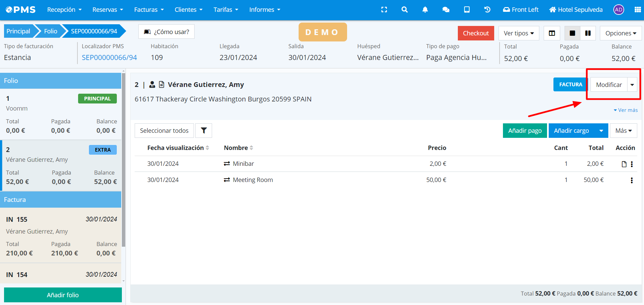Switch to two-column view layout
This screenshot has height=305, width=644.
pos(588,33)
